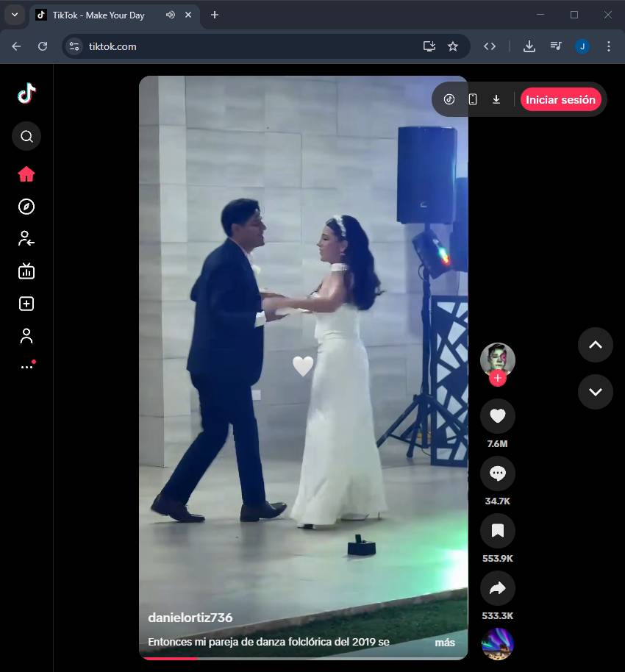The height and width of the screenshot is (672, 625).
Task: Like the video with the heart button
Action: (498, 417)
